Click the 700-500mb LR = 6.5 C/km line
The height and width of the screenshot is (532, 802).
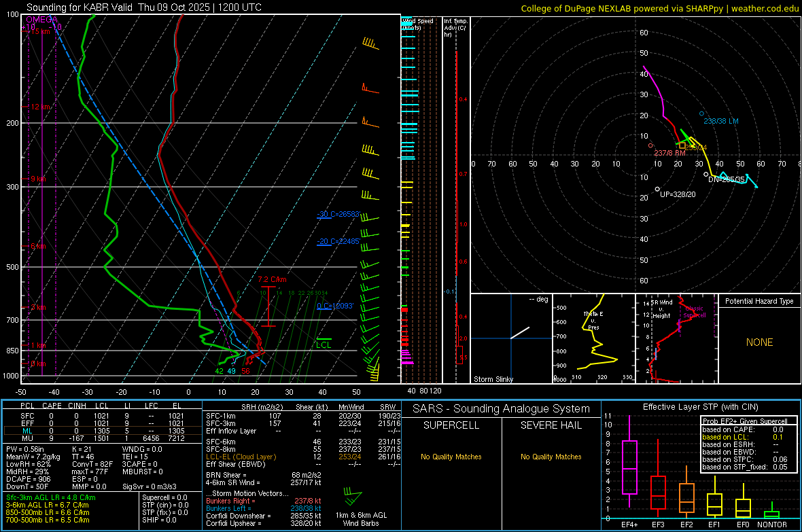[48, 520]
